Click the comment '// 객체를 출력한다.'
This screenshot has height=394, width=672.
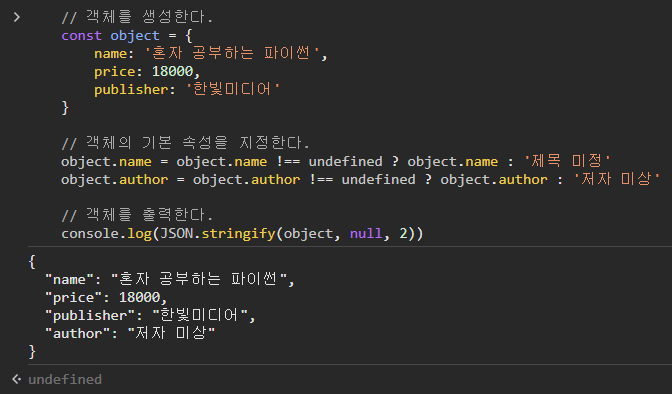click(x=137, y=215)
